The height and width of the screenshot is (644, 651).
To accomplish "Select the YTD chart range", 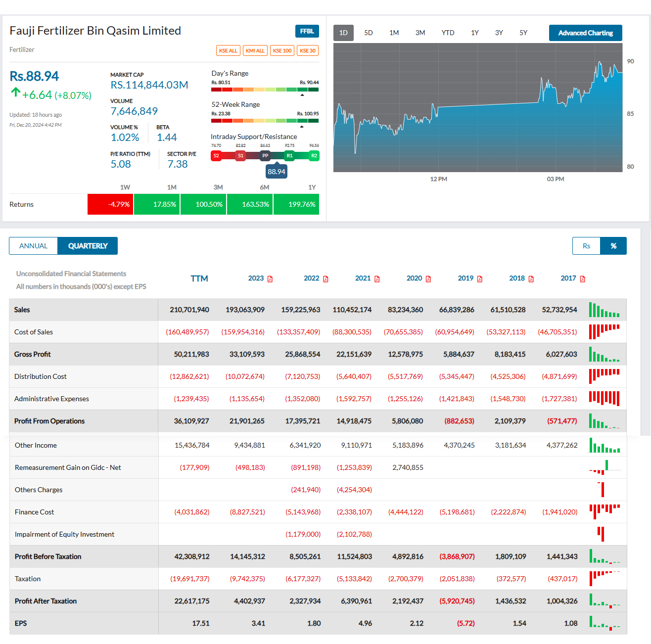I will tap(448, 33).
